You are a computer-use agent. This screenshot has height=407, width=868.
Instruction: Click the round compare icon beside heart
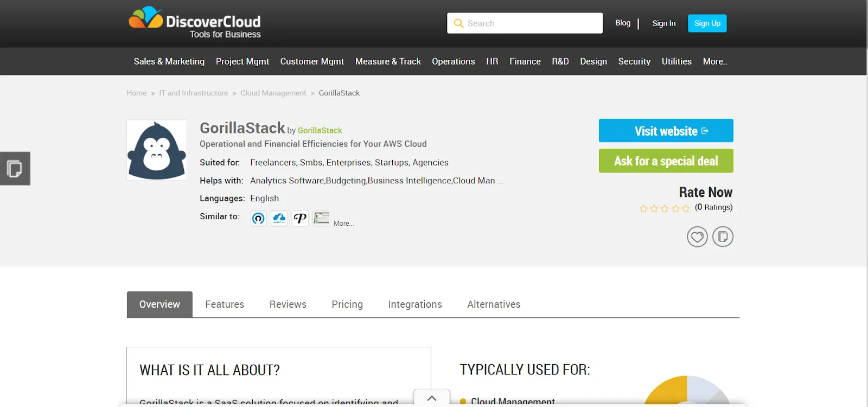coord(723,237)
